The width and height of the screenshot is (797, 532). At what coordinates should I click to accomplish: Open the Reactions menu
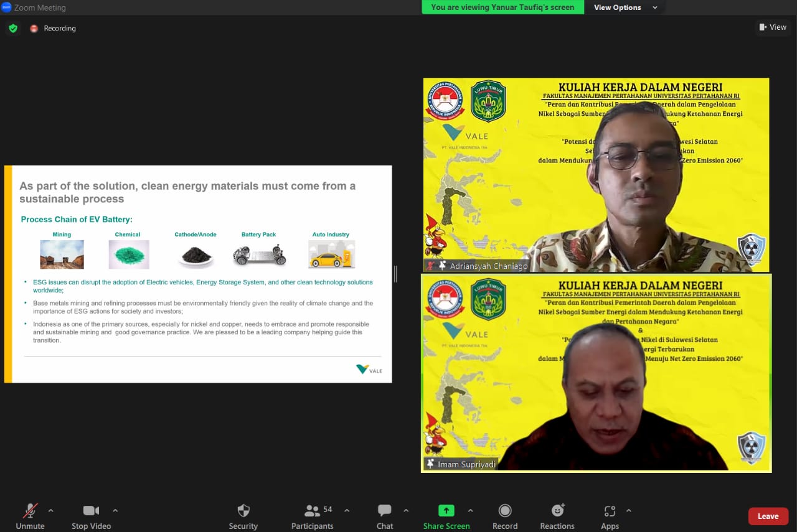click(x=557, y=516)
